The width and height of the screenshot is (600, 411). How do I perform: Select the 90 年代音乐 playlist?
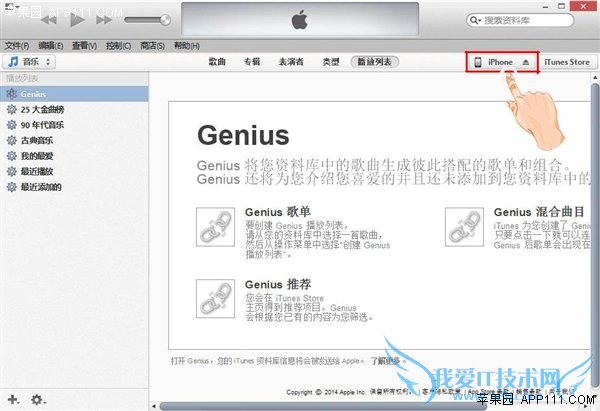(74, 125)
